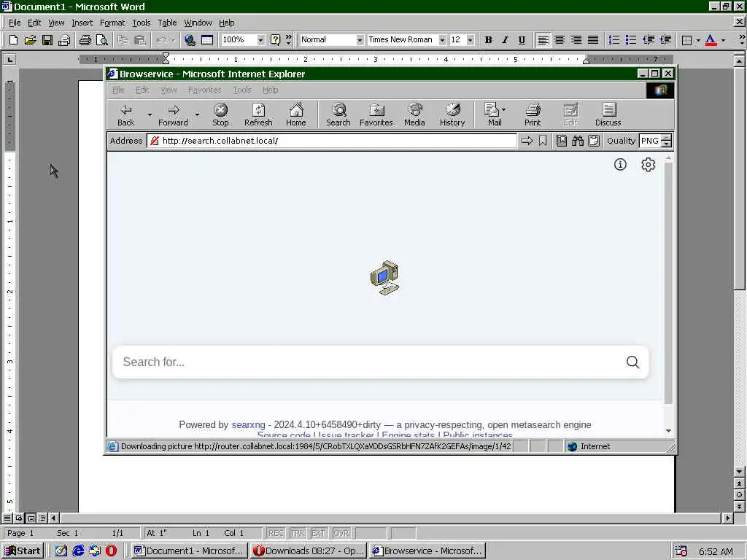Toggle Bold formatting in Word
Screen dimensions: 747x560
coord(488,40)
